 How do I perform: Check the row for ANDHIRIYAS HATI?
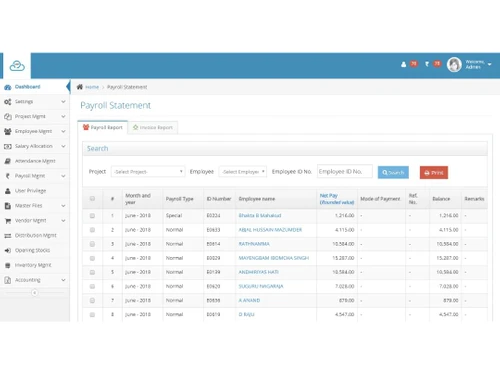point(92,272)
